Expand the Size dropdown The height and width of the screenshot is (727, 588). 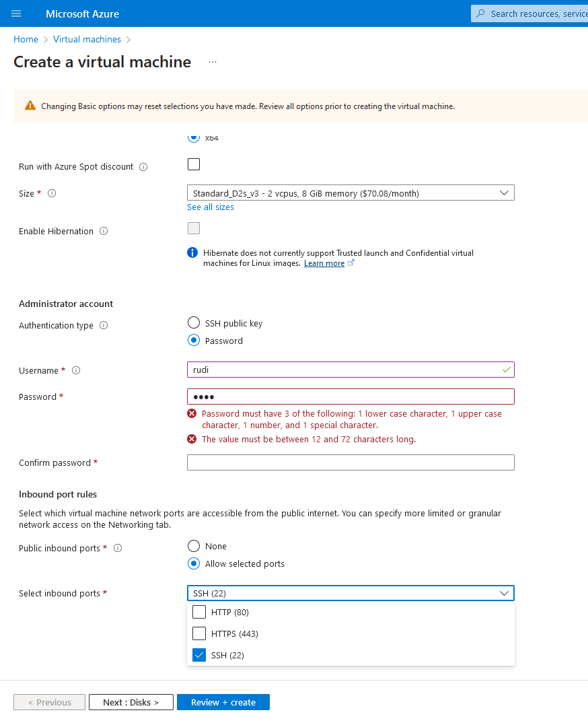[351, 193]
